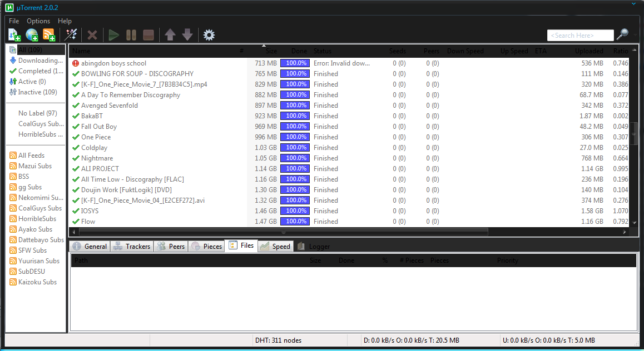The width and height of the screenshot is (644, 351).
Task: Click the Add RSS Feed toolbar icon
Action: (x=49, y=35)
